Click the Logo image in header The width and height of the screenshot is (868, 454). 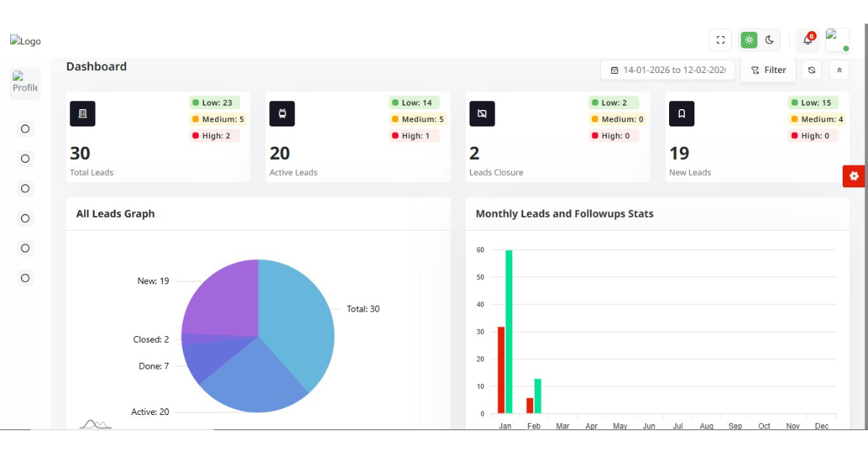coord(25,41)
